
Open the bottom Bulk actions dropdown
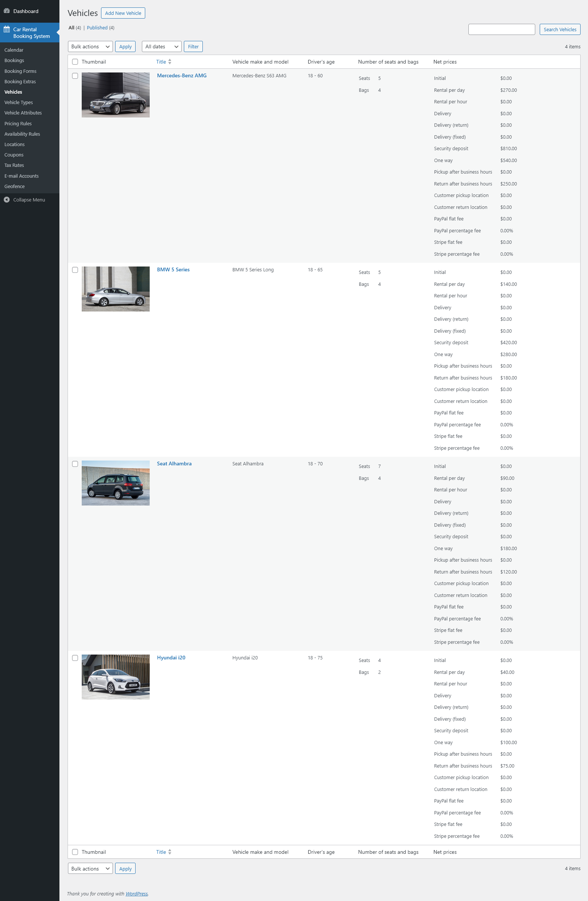click(x=90, y=868)
